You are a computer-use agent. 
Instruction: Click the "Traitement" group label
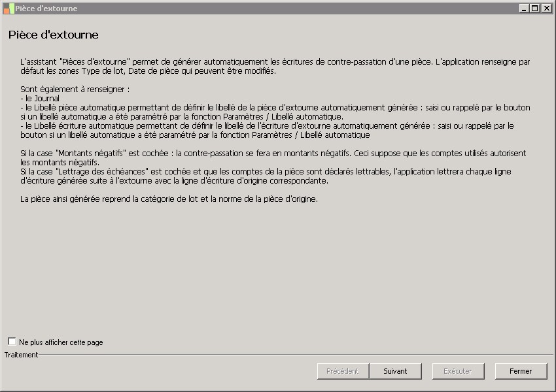[21, 355]
